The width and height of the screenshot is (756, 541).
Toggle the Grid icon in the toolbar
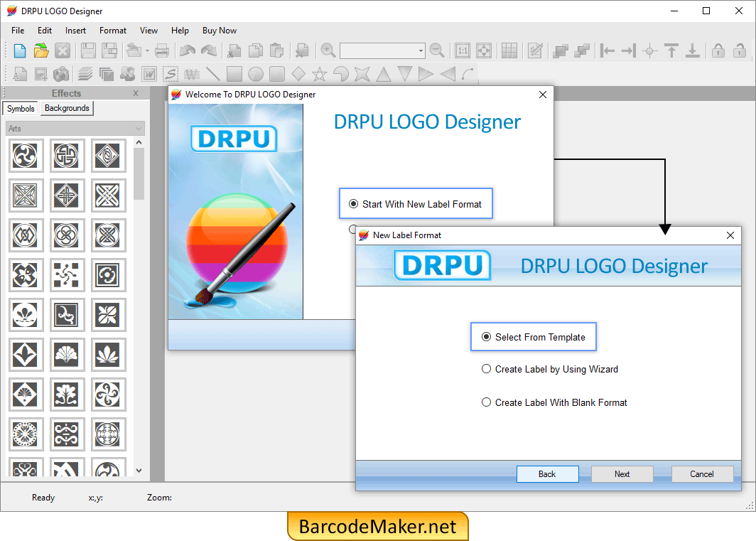[509, 50]
